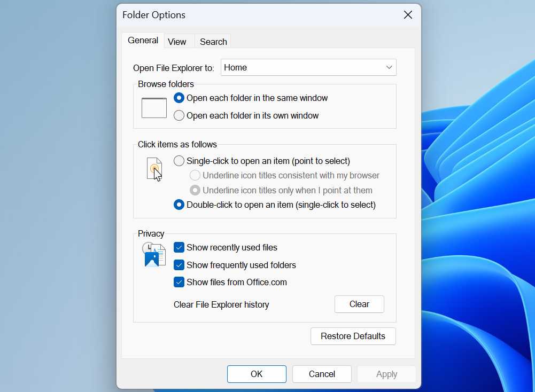Click the Apply button
Screen dimensions: 535x392
click(x=386, y=374)
